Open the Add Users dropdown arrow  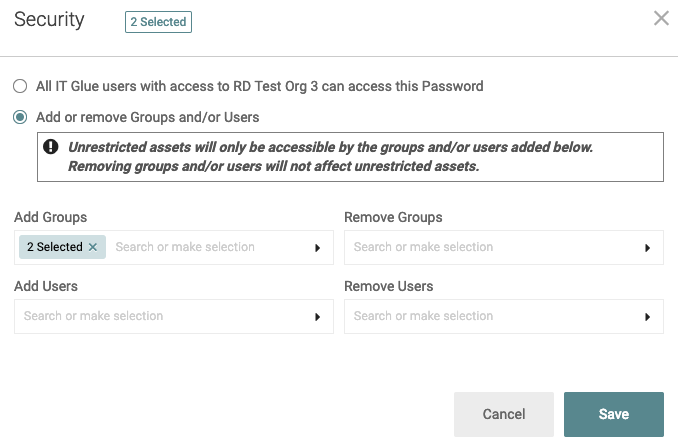coord(318,317)
